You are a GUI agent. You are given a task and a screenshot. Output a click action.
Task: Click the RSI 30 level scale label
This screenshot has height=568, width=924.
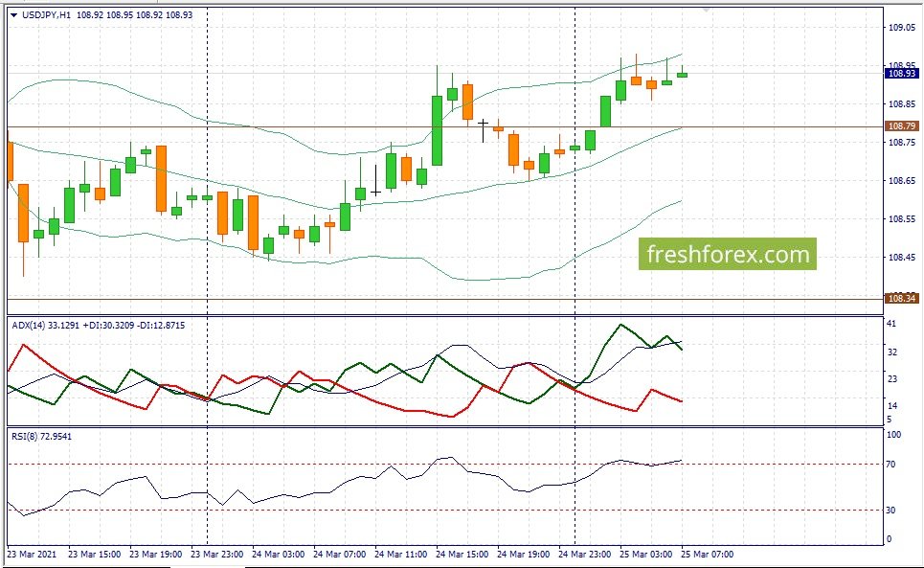point(890,511)
